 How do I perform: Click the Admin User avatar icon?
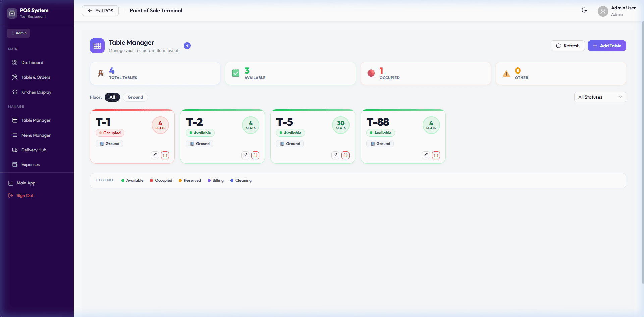[x=603, y=11]
